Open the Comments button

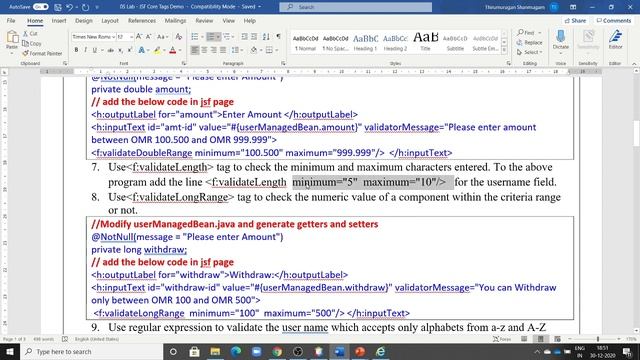tap(613, 20)
